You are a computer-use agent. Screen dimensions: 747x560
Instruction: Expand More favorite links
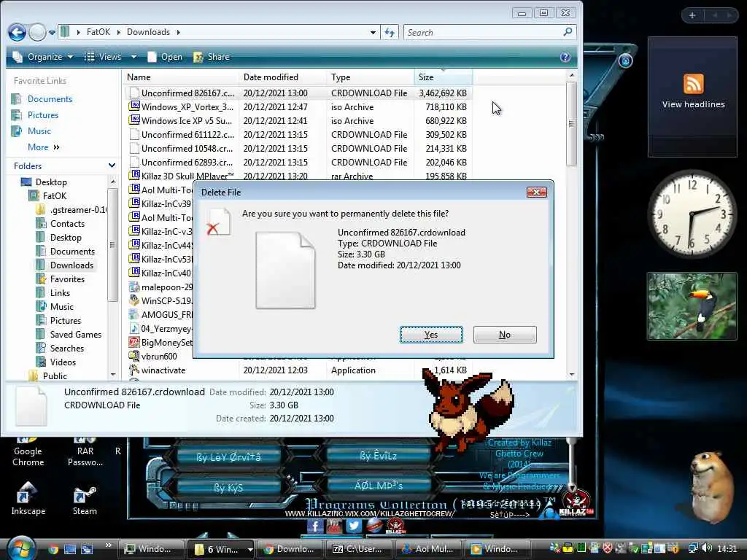click(x=43, y=147)
